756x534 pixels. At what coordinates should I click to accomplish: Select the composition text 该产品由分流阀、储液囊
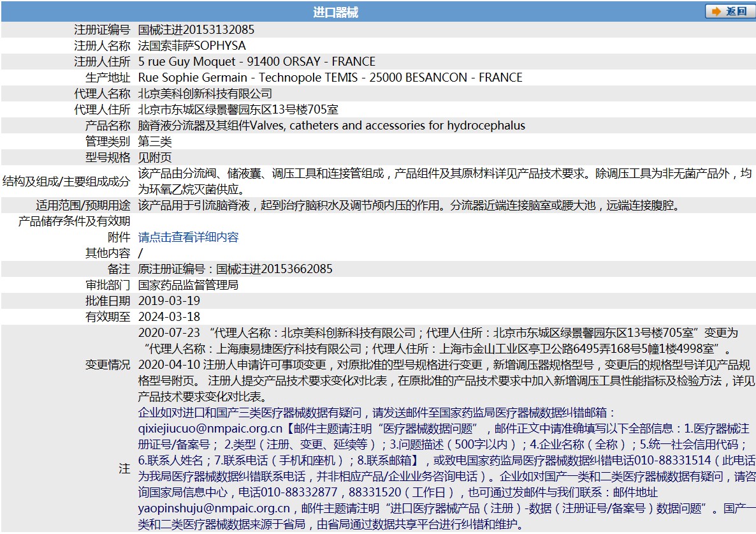coord(445,181)
